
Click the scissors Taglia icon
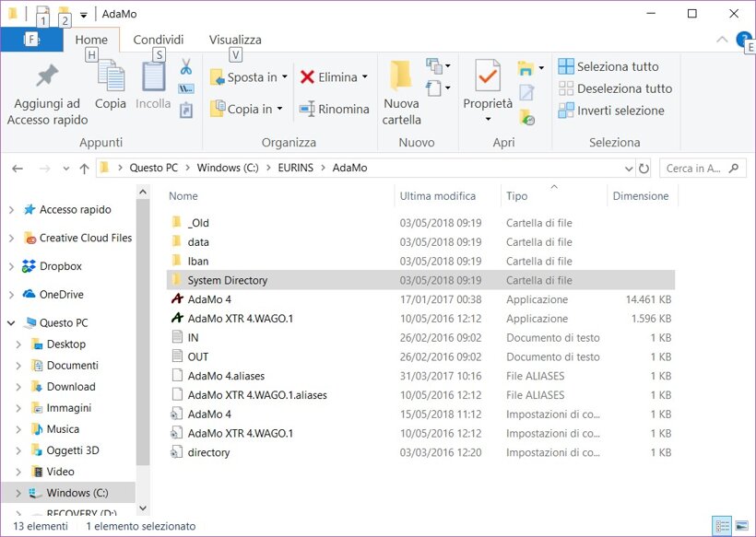click(185, 67)
